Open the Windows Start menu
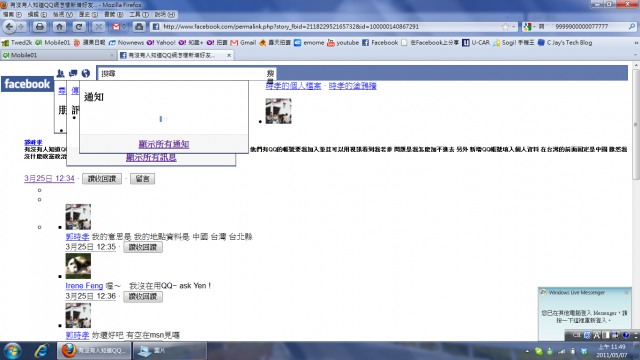Viewport: 640px width, 360px height. click(12, 351)
